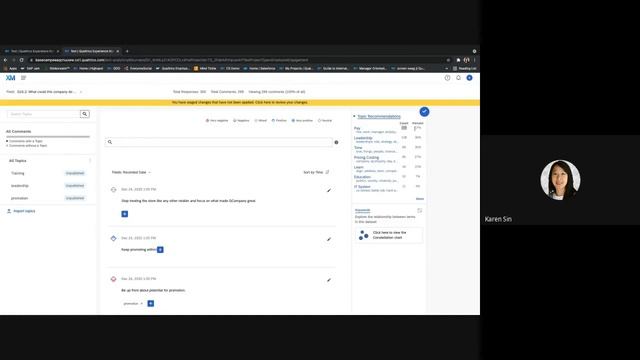Expand bookmarks bar overflow chevron
Image resolution: width=640 pixels, height=360 pixels.
click(x=447, y=69)
